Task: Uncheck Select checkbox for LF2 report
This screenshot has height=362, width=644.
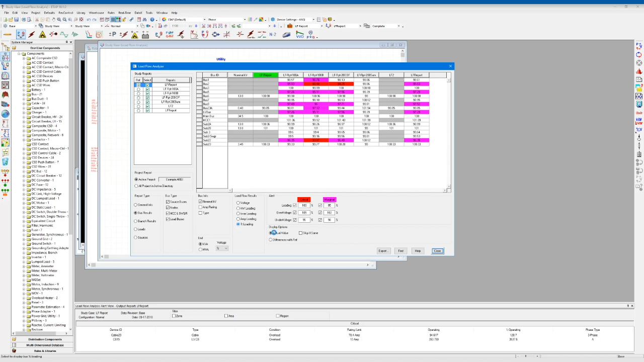Action: point(147,106)
